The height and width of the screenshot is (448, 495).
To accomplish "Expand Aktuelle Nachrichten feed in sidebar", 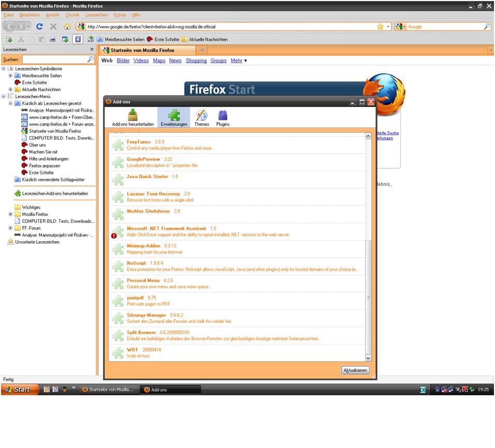I will pyautogui.click(x=10, y=89).
